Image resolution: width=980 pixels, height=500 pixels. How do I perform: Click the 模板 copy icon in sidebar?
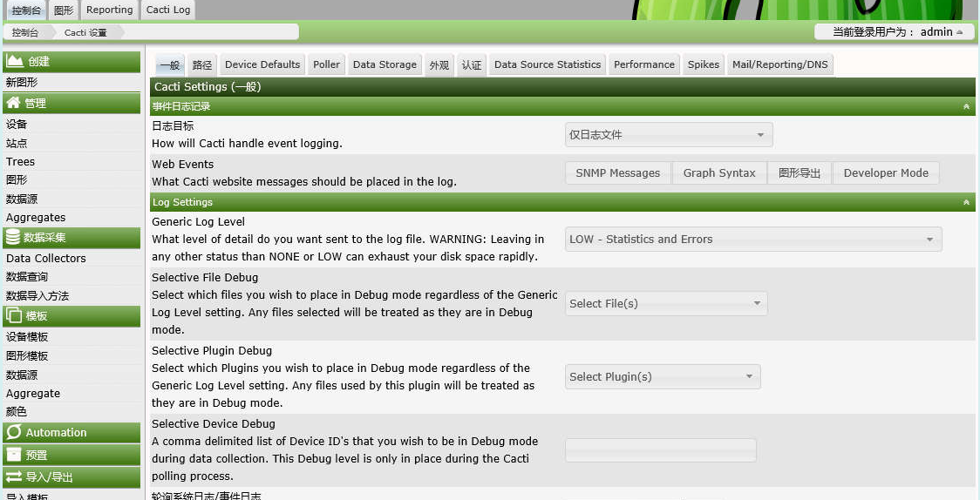pyautogui.click(x=14, y=315)
